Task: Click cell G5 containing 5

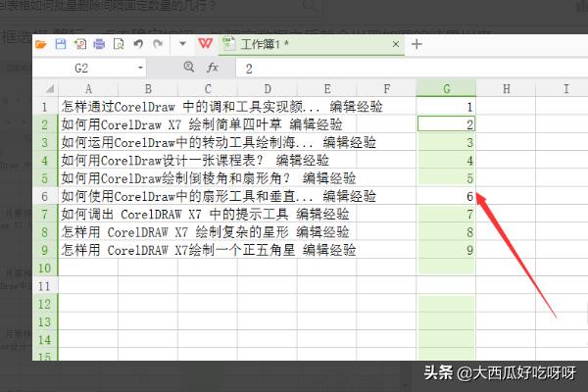Action: [x=446, y=178]
